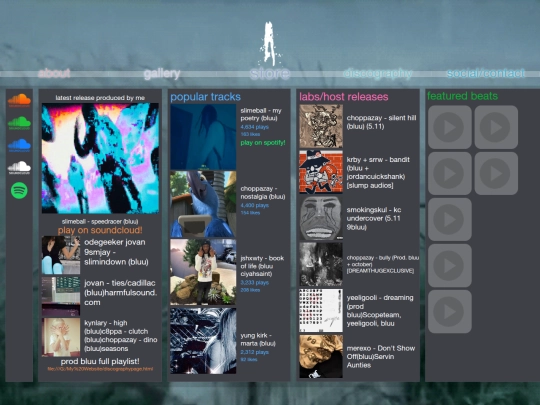The height and width of the screenshot is (405, 540).
Task: Select 'jovan - ties/cadillac' text
Action: click(x=120, y=283)
